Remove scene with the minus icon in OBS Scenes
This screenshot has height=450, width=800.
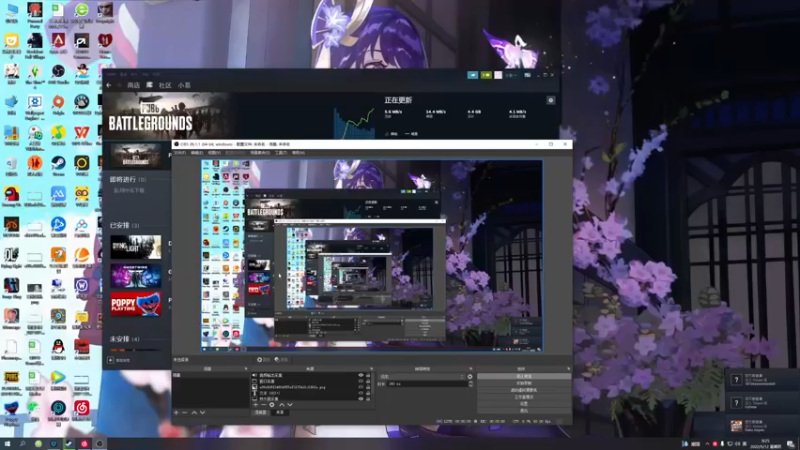[184, 412]
